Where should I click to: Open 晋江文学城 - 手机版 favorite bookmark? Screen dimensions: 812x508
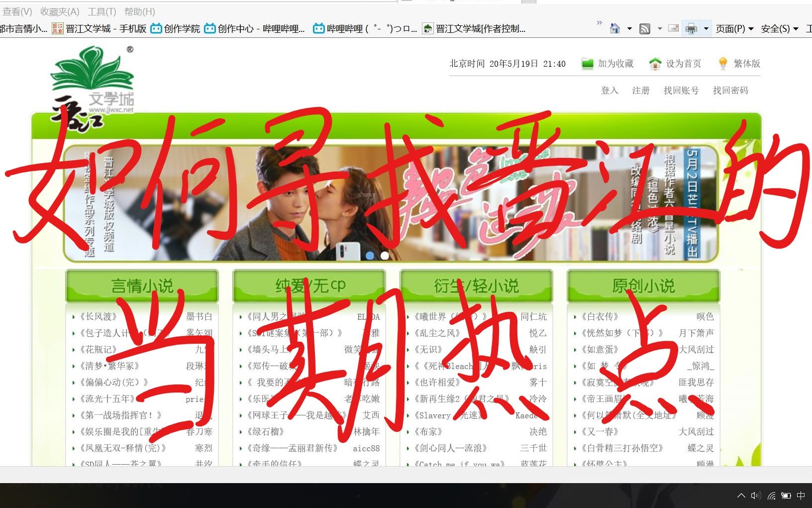point(99,29)
